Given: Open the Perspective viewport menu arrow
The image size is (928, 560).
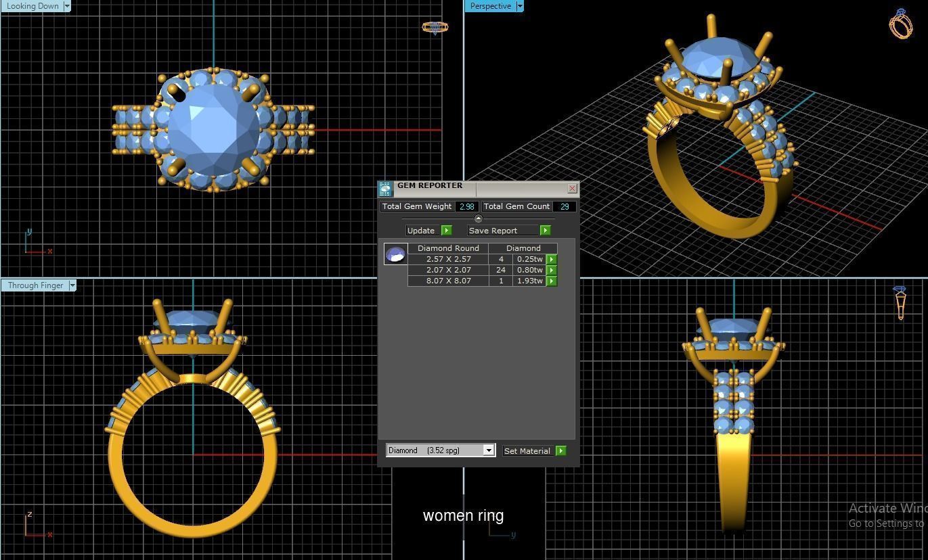Looking at the screenshot, I should click(x=520, y=6).
